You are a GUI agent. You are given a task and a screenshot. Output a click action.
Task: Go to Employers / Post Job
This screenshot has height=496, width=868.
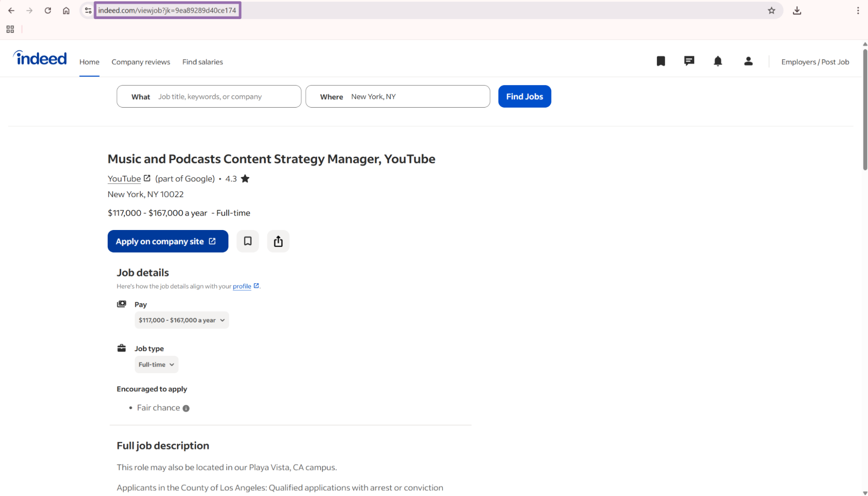[x=815, y=62]
